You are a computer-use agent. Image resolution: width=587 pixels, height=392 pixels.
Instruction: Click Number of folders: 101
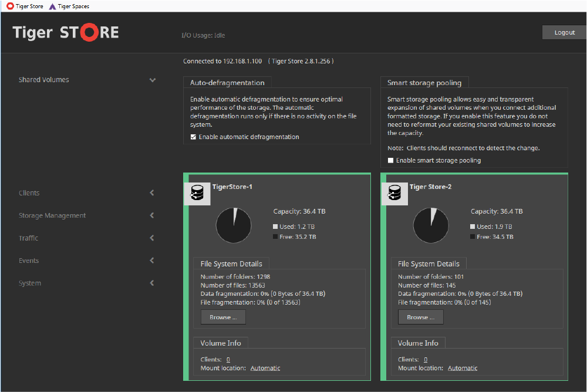tap(431, 276)
